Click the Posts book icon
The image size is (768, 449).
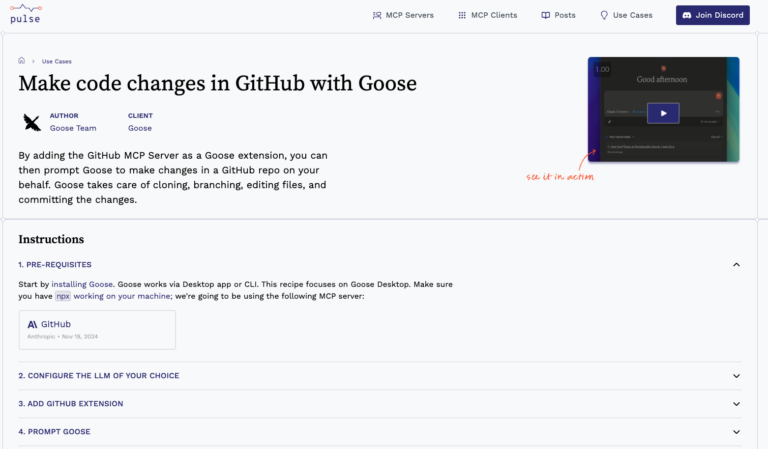click(545, 15)
